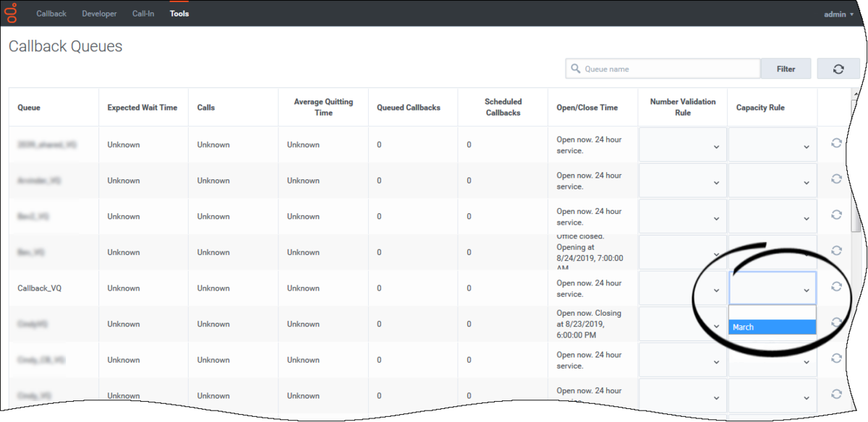Open Capacity Rule dropdown in seventh row
The width and height of the screenshot is (868, 422).
click(x=773, y=360)
